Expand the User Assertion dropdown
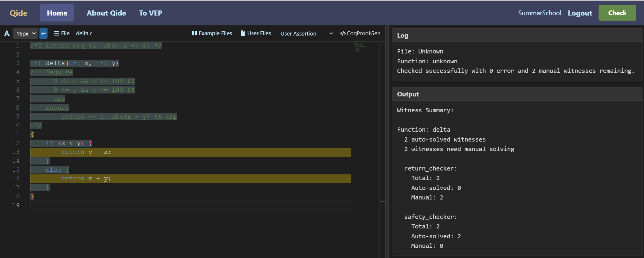 click(306, 33)
